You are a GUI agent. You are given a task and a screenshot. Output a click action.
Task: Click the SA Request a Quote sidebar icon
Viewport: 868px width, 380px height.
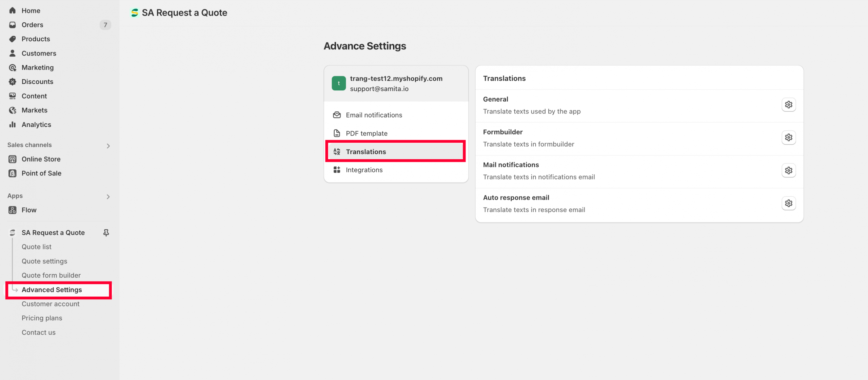[x=13, y=233]
